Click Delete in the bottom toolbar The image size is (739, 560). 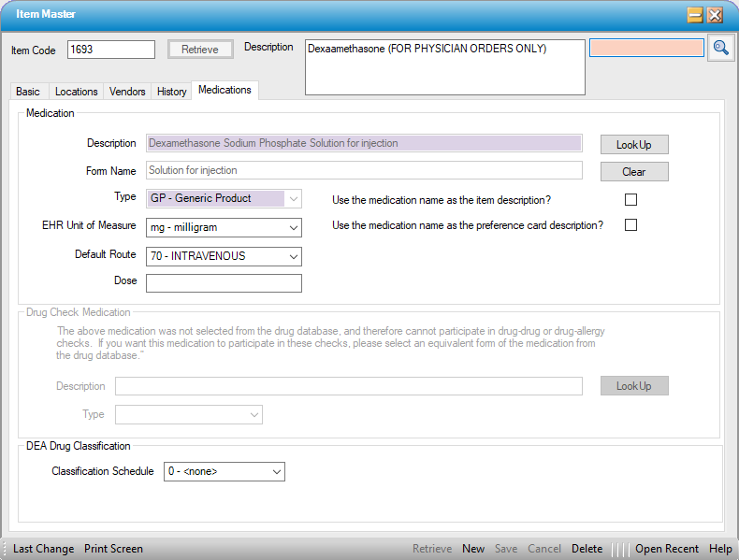pyautogui.click(x=587, y=549)
